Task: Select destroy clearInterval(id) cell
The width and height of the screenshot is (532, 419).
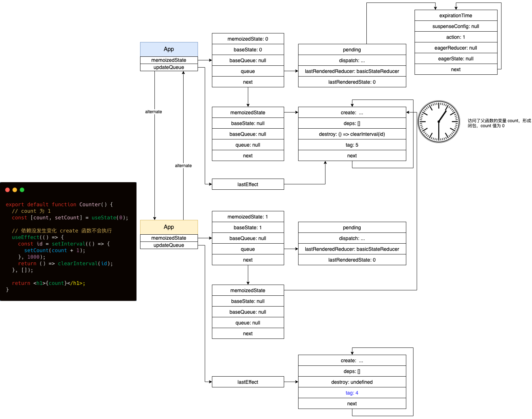Action: (352, 134)
